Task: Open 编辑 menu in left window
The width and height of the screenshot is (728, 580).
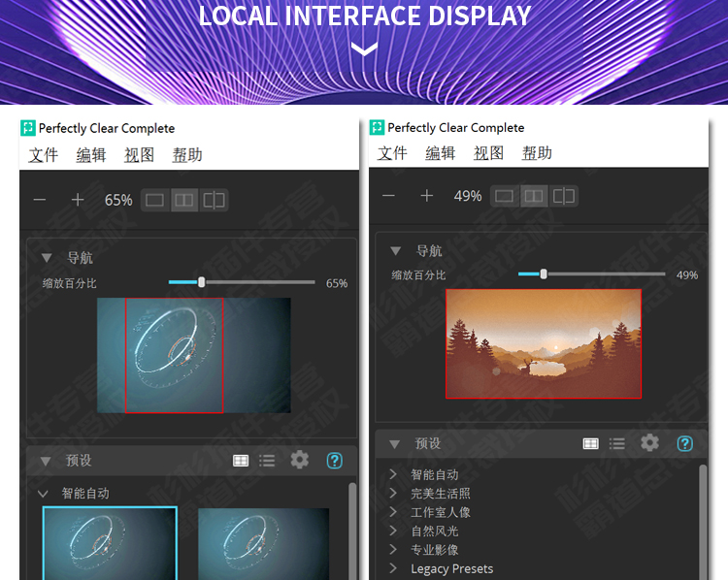Action: tap(91, 155)
